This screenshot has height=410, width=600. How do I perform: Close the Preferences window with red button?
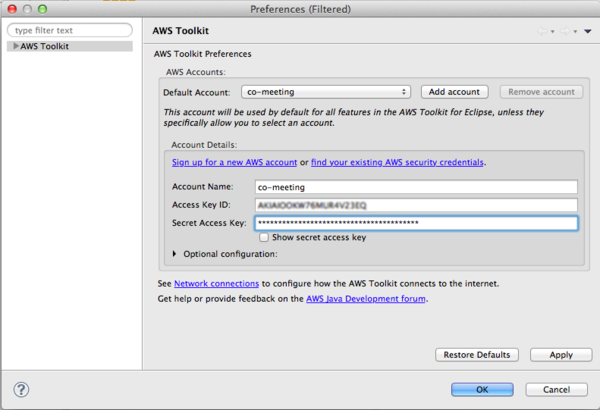click(12, 9)
